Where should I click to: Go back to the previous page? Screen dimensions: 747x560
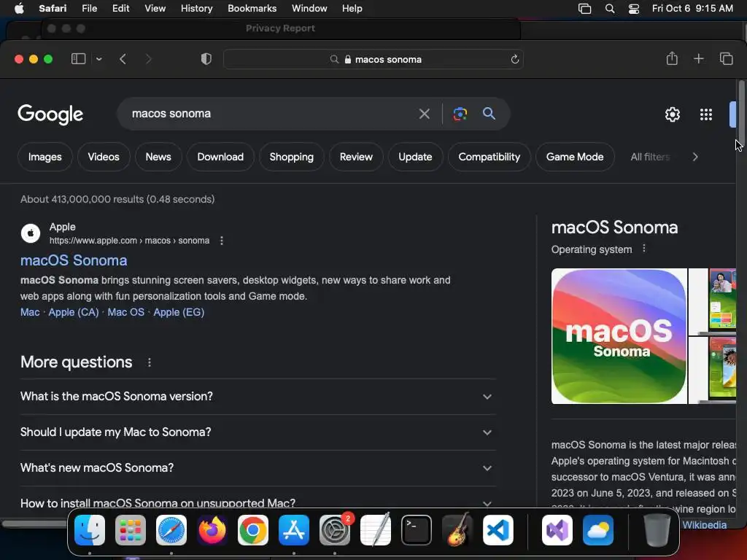pyautogui.click(x=123, y=59)
